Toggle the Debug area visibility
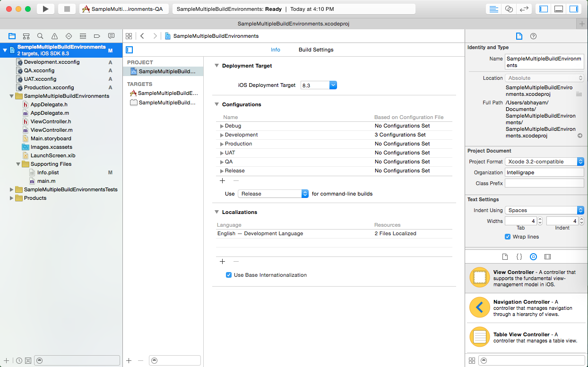 click(x=559, y=9)
